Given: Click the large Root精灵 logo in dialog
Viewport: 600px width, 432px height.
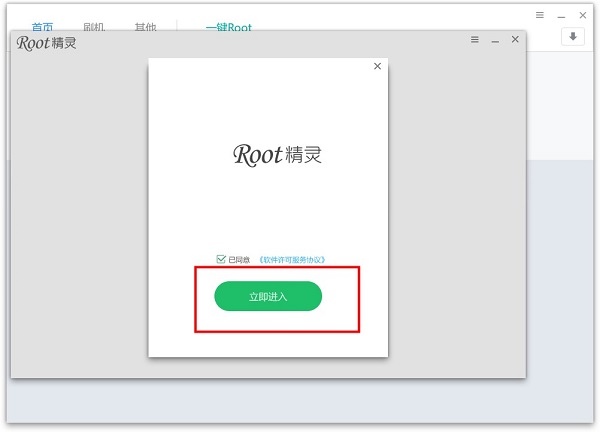Looking at the screenshot, I should pos(277,155).
